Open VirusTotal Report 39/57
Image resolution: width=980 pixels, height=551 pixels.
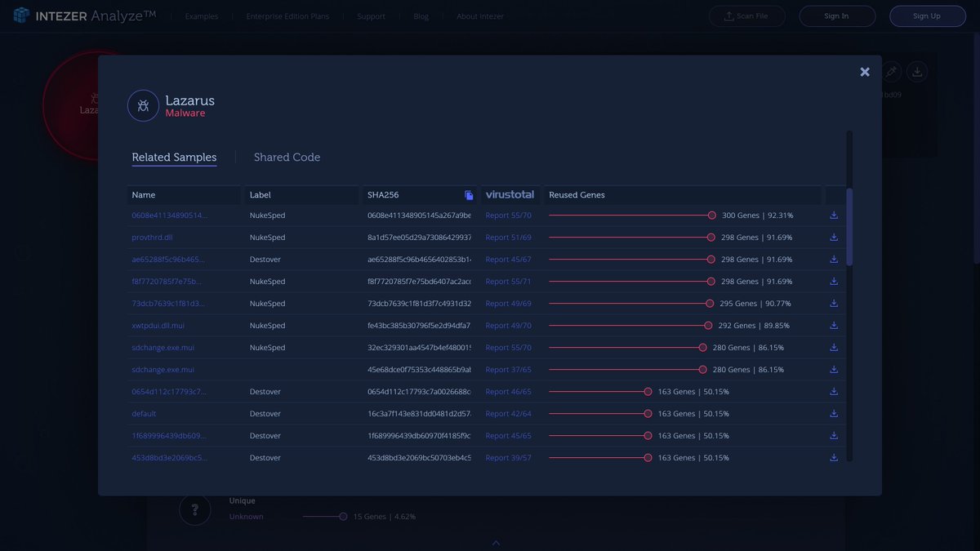(508, 458)
